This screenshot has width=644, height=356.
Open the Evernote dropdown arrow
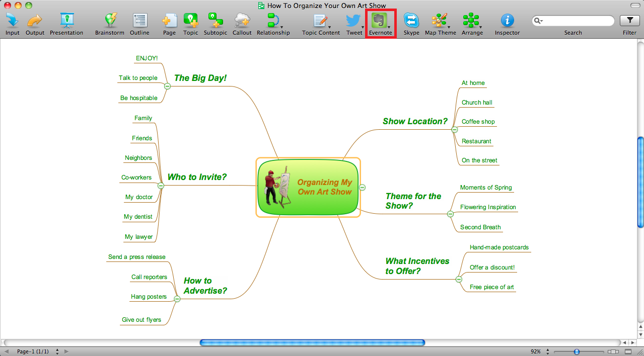point(389,27)
